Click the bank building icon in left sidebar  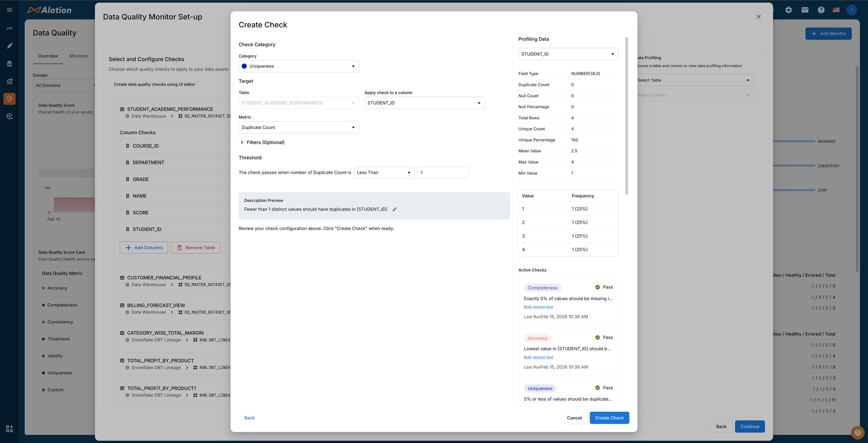[x=9, y=64]
